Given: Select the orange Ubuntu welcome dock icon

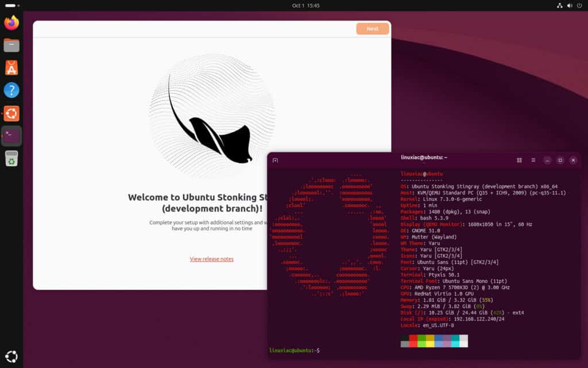Looking at the screenshot, I should click(11, 113).
